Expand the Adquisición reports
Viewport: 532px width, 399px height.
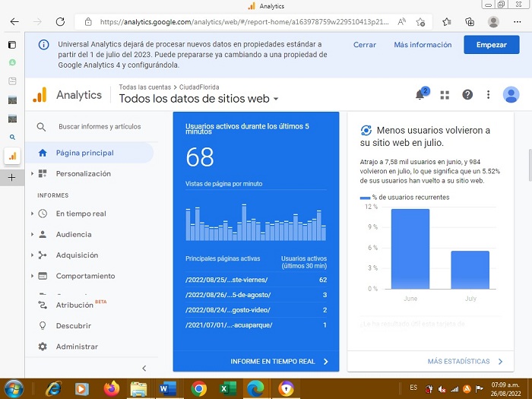click(x=32, y=255)
